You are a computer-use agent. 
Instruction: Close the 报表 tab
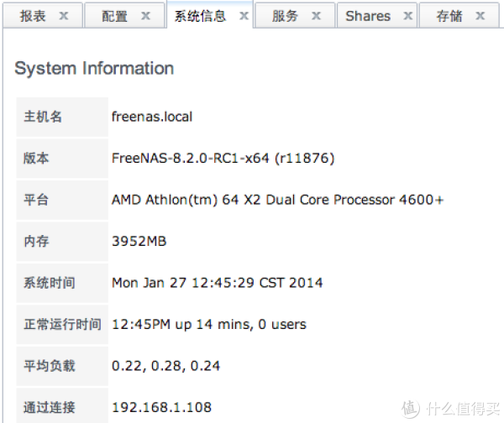pos(65,16)
